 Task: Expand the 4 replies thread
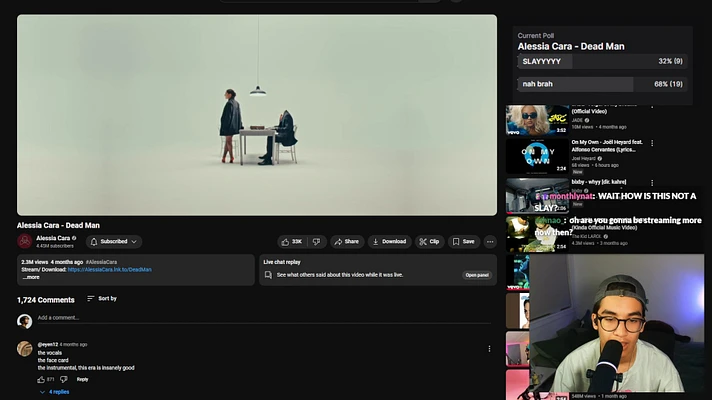point(54,392)
